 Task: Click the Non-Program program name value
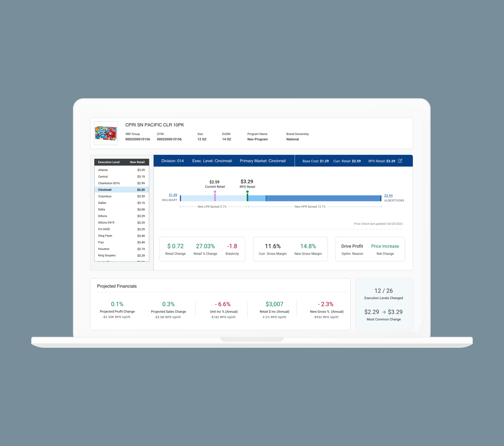point(258,139)
